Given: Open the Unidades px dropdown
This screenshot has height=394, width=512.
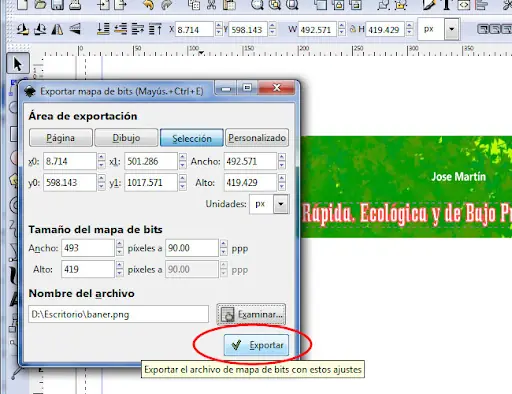Looking at the screenshot, I should tap(281, 204).
